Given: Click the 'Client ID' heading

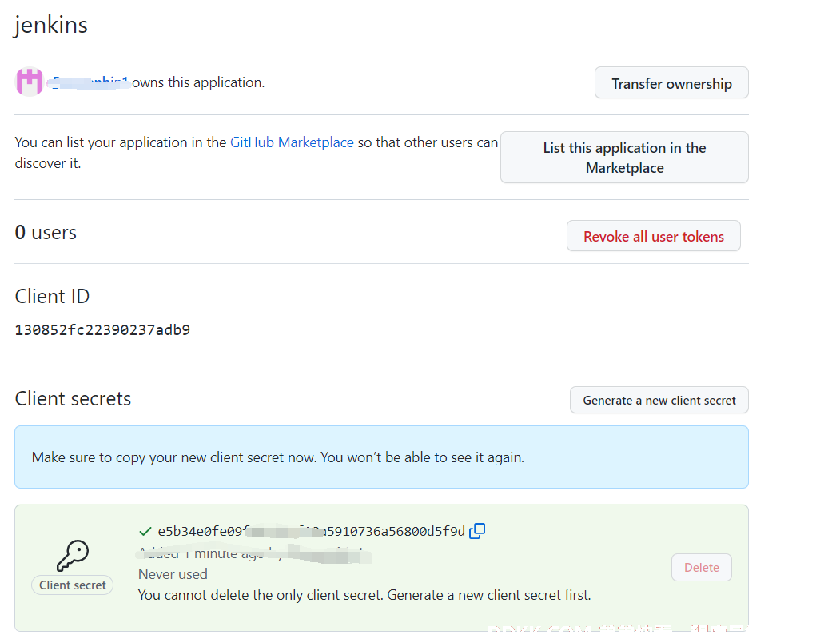Looking at the screenshot, I should click(x=52, y=296).
